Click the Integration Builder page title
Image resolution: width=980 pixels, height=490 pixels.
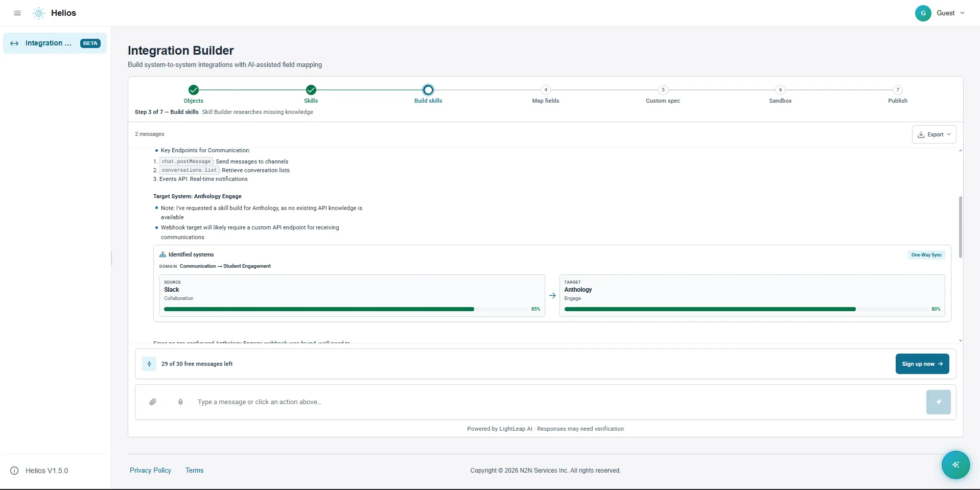tap(180, 51)
